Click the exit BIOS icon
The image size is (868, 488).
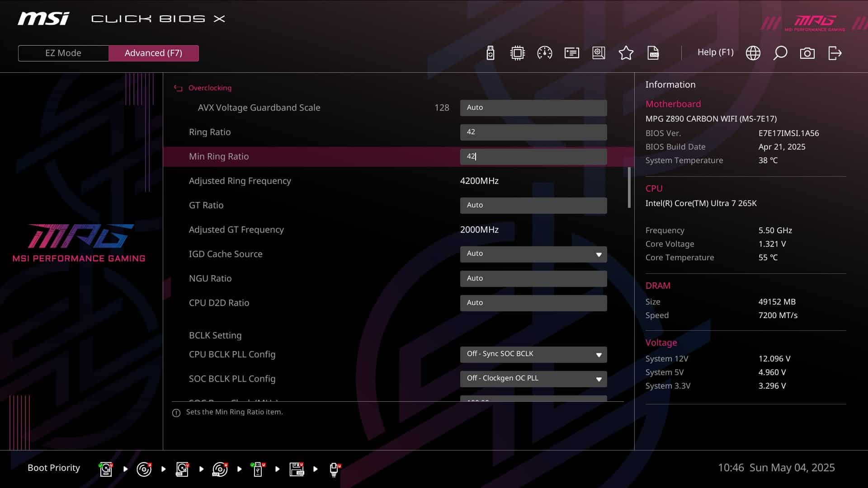click(835, 53)
